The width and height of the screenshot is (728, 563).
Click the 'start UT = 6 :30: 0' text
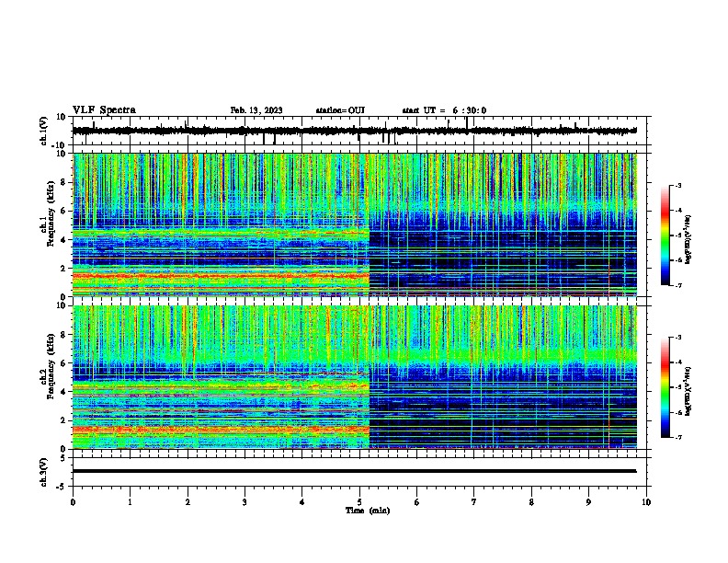coord(444,110)
